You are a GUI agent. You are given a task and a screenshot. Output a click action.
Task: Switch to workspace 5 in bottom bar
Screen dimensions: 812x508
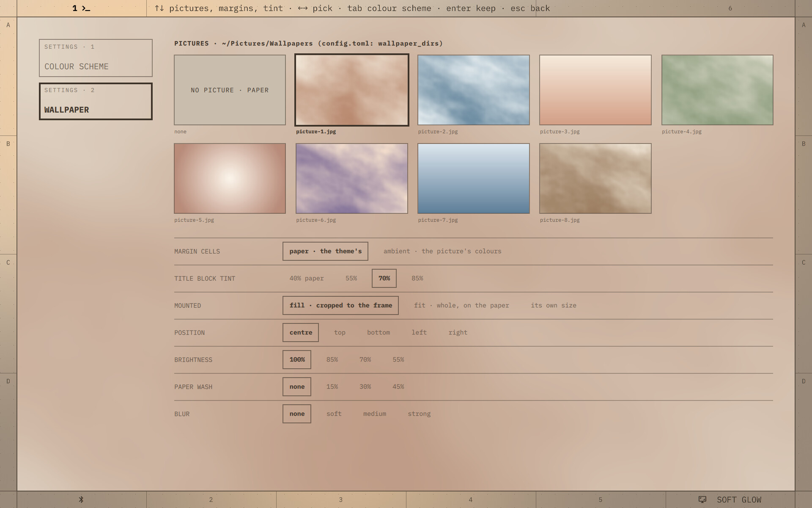601,500
